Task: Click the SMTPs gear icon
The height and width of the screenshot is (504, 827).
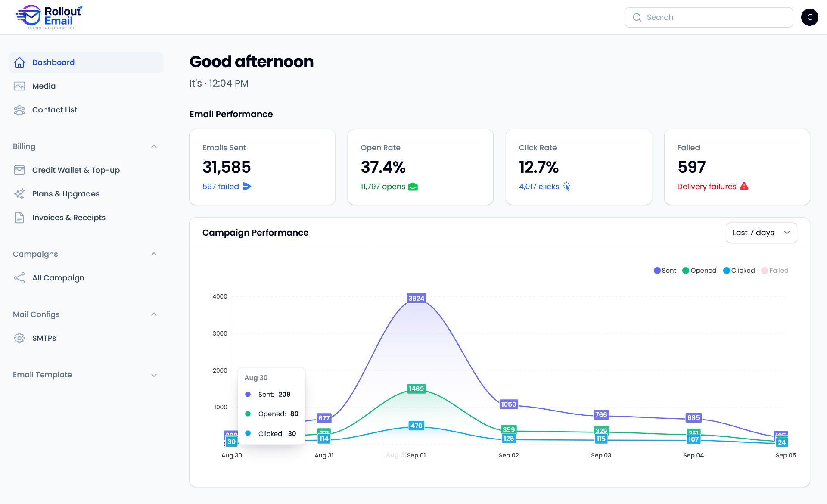Action: click(19, 338)
